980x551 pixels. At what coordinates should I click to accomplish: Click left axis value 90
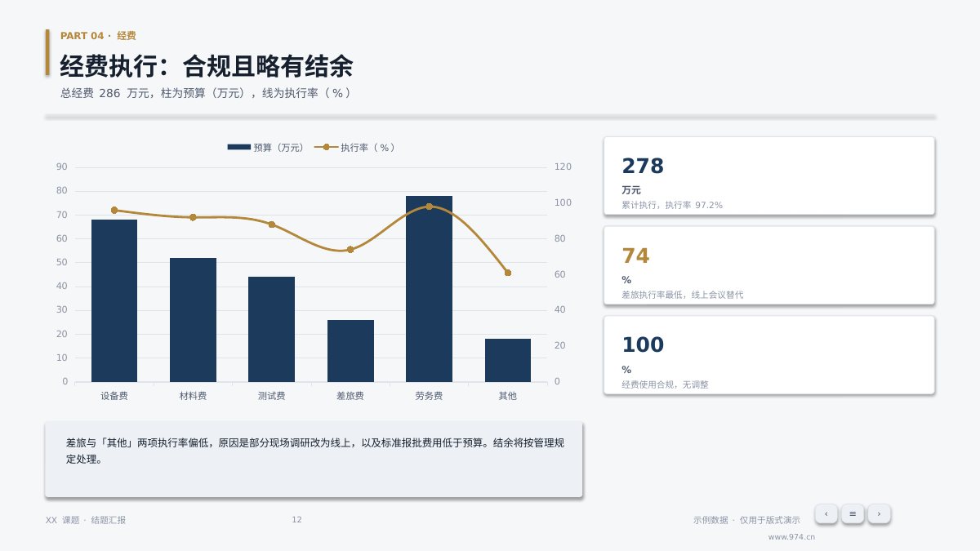(x=62, y=167)
